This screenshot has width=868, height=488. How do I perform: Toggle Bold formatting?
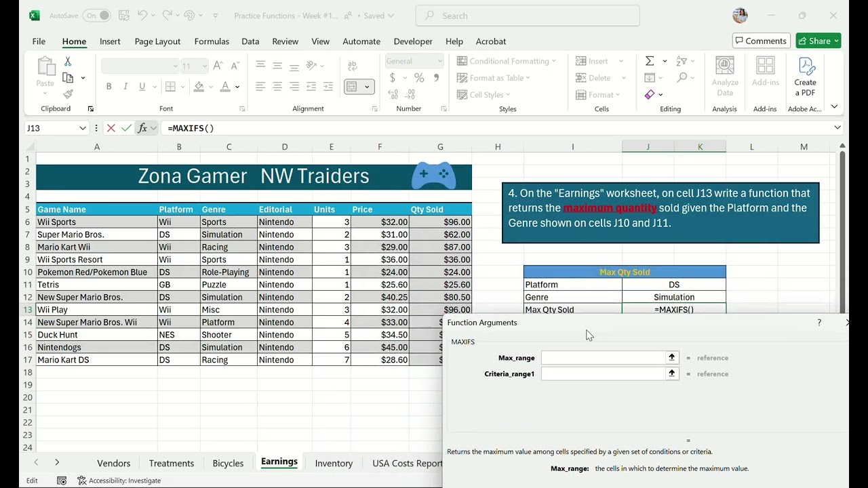click(108, 87)
